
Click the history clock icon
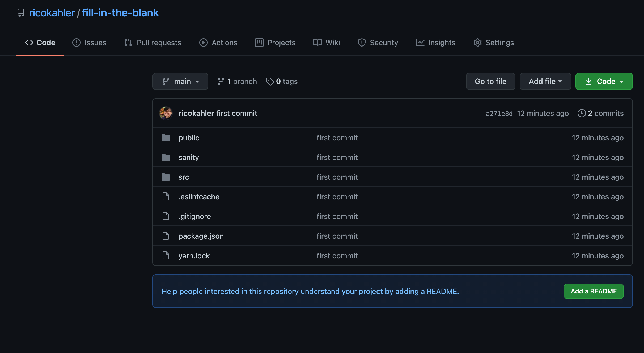(582, 113)
